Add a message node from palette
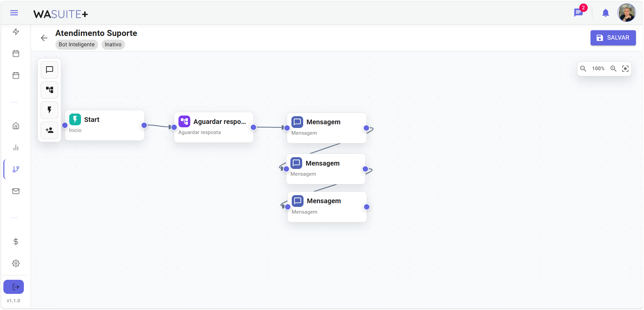Image resolution: width=644 pixels, height=310 pixels. pos(49,70)
